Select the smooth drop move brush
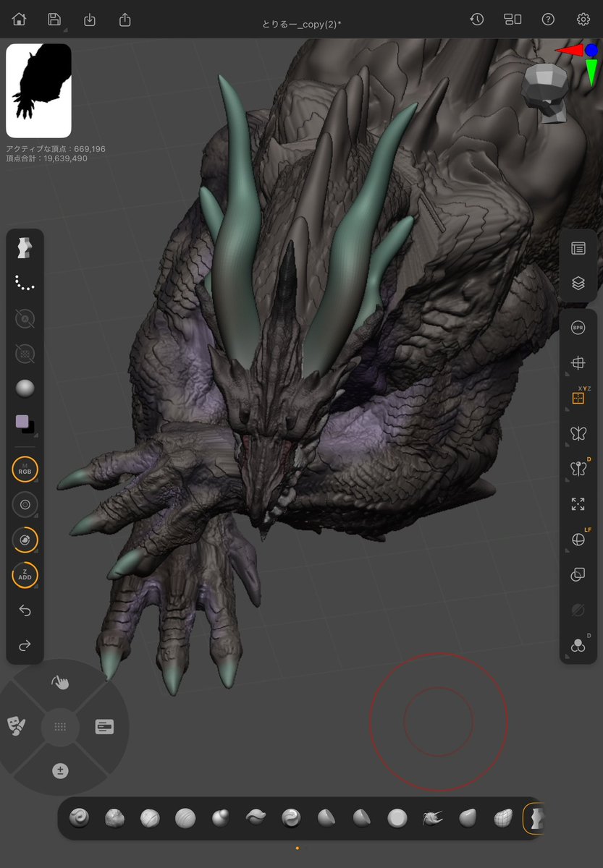603x868 pixels. [x=468, y=818]
